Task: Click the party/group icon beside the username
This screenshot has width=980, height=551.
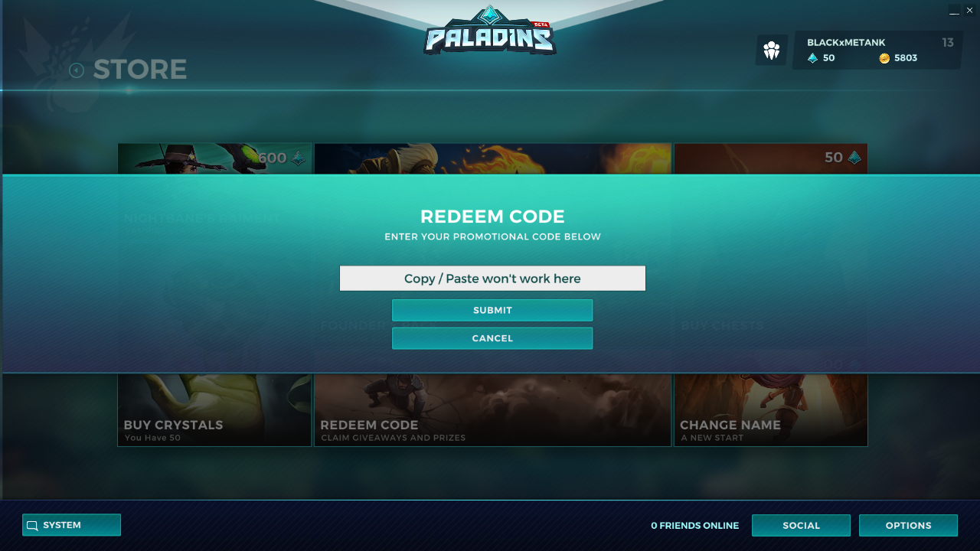Action: pyautogui.click(x=771, y=51)
